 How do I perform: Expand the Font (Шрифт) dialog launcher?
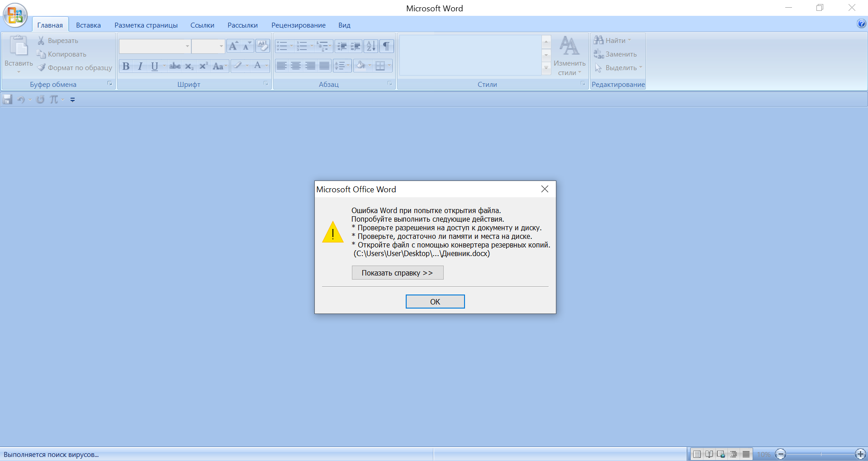click(266, 84)
